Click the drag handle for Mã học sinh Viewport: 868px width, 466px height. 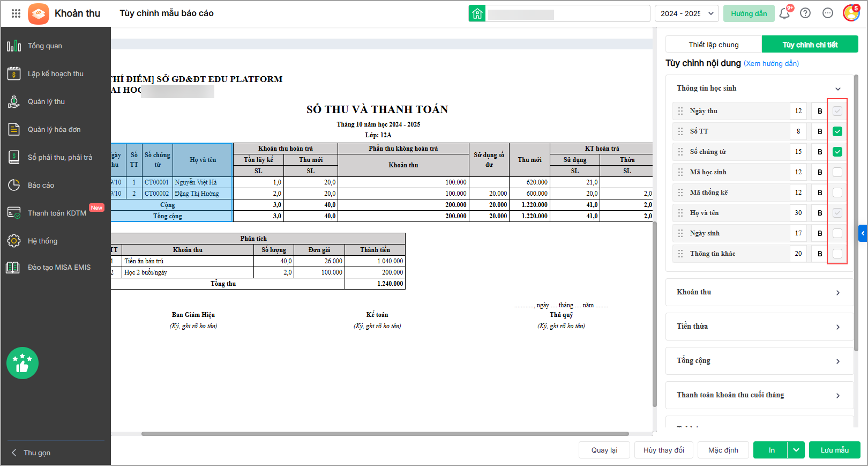[x=680, y=172]
